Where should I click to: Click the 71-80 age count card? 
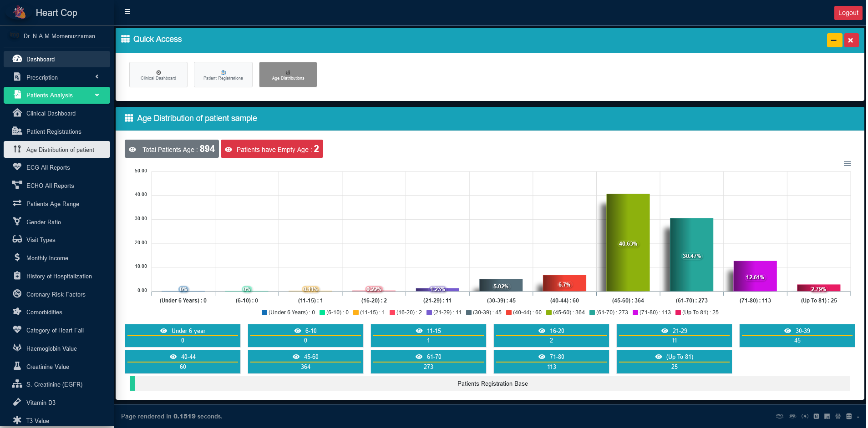tap(551, 362)
